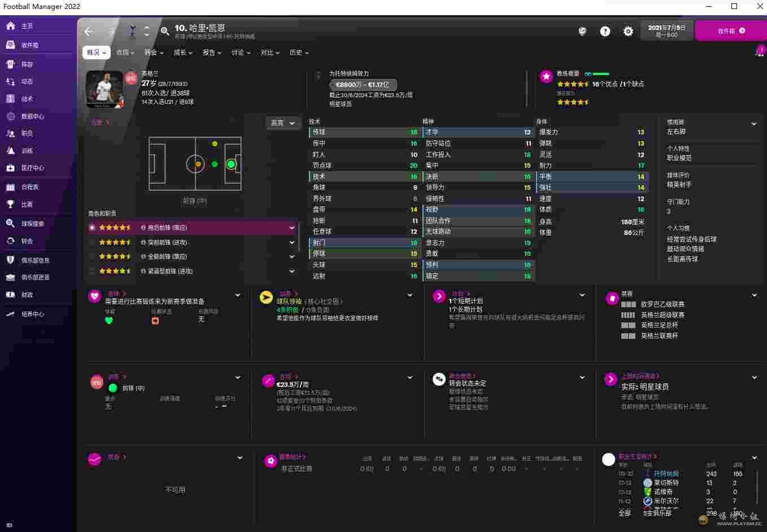Image resolution: width=767 pixels, height=532 pixels.
Task: Click the date 2021年7月5日 button
Action: point(666,30)
